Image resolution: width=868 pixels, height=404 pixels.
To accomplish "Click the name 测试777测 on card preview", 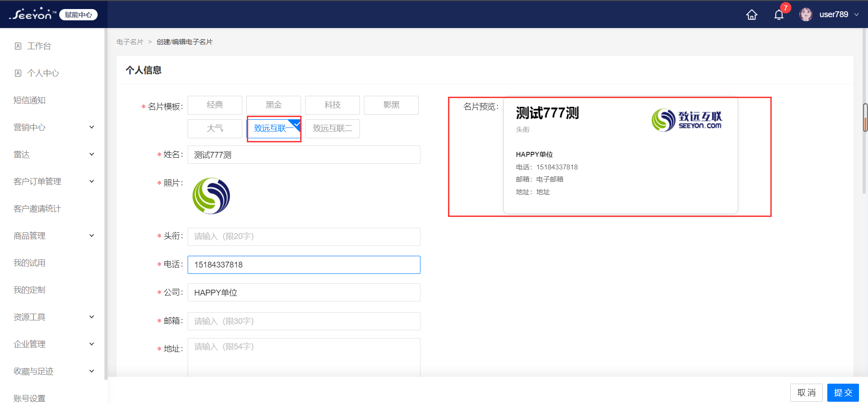I will coord(547,113).
